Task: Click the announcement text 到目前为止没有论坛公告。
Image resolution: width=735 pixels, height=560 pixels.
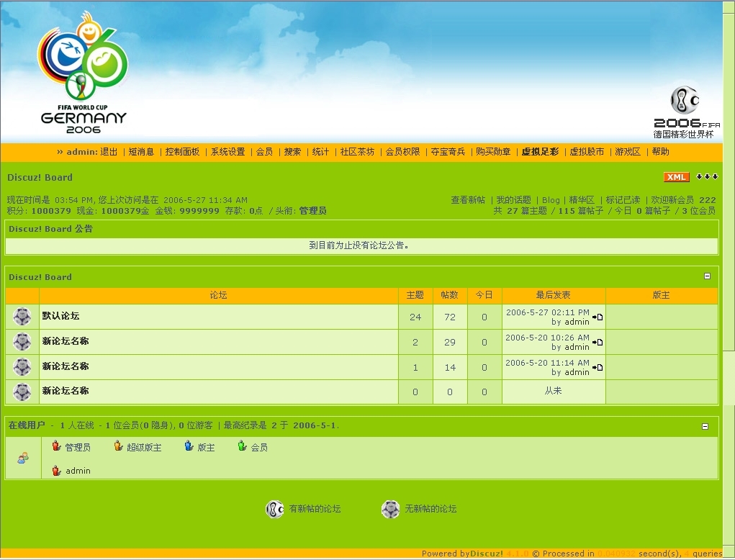Action: (359, 245)
